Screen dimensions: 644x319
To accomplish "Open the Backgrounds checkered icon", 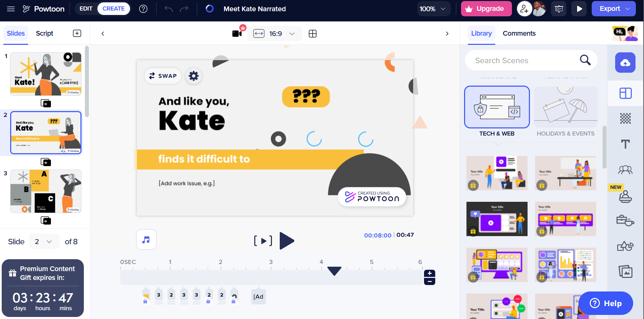I will [625, 118].
